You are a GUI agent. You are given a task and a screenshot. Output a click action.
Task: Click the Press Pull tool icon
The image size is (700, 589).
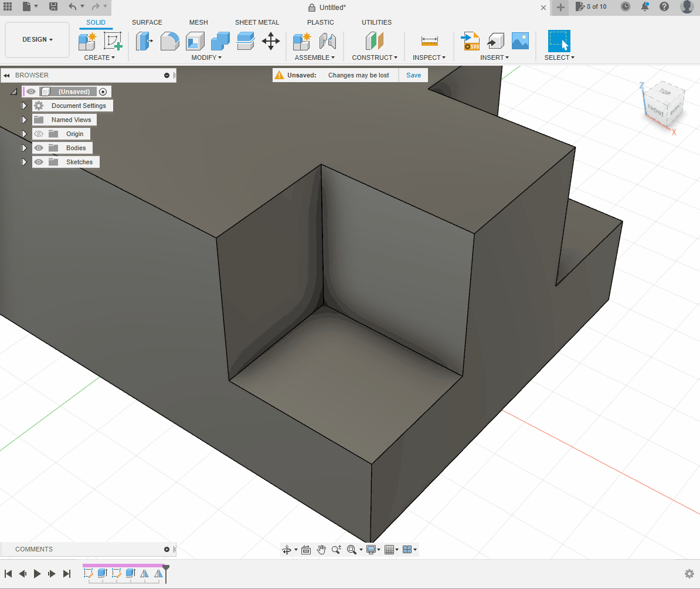[144, 41]
